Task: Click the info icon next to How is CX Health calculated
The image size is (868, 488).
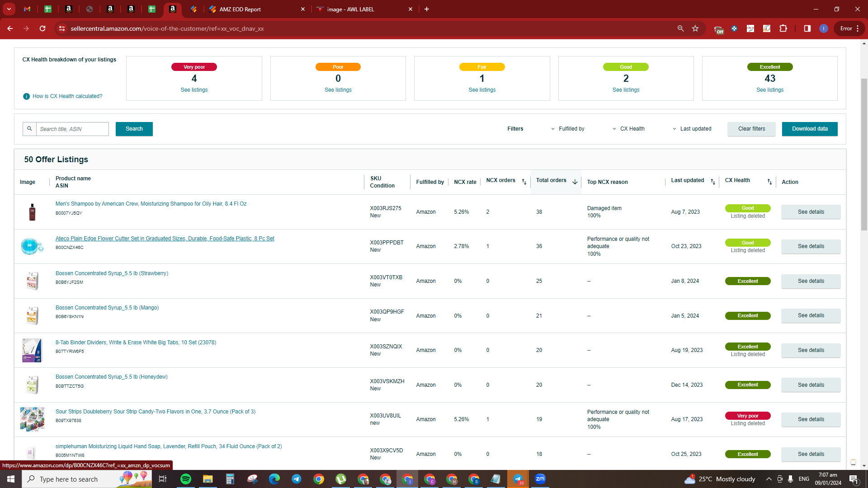Action: click(x=26, y=96)
